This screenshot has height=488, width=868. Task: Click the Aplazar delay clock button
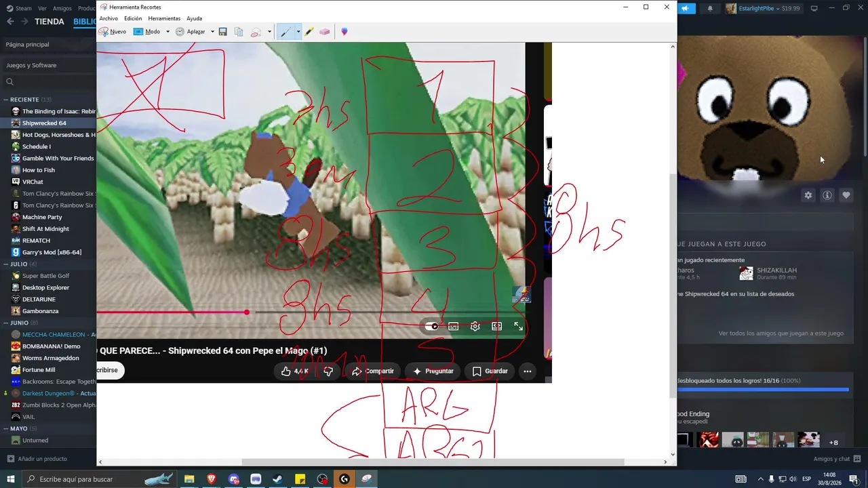(191, 32)
